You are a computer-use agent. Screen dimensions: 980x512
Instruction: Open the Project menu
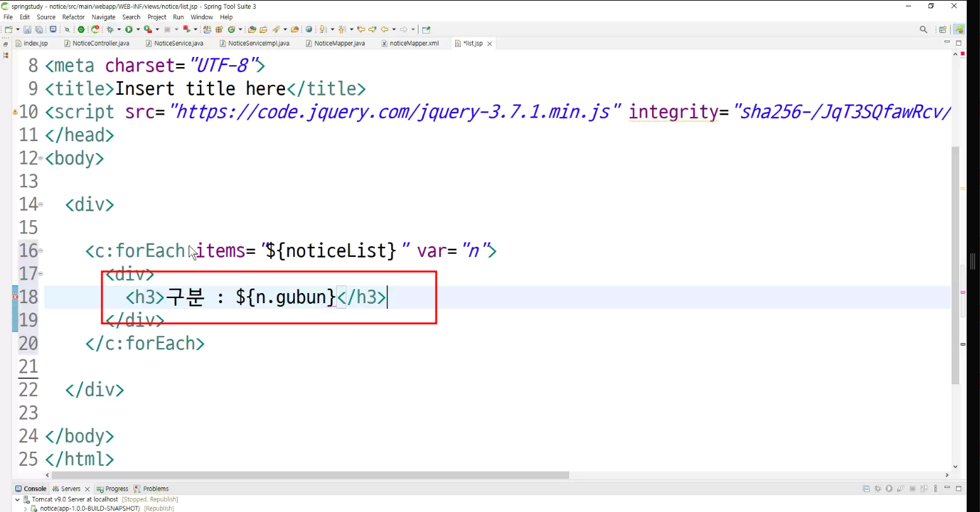click(x=157, y=17)
